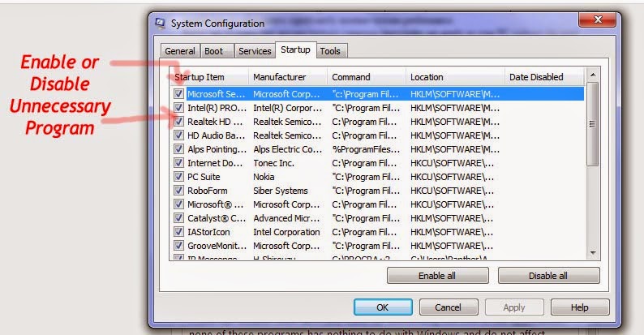Image resolution: width=644 pixels, height=335 pixels.
Task: Uncheck the IAStorIcon checkbox
Action: click(x=178, y=231)
